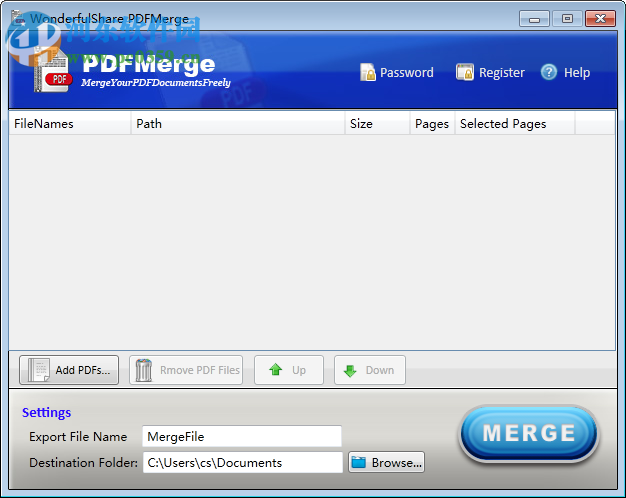626x498 pixels.
Task: Click the Selected Pages column header
Action: pos(515,124)
